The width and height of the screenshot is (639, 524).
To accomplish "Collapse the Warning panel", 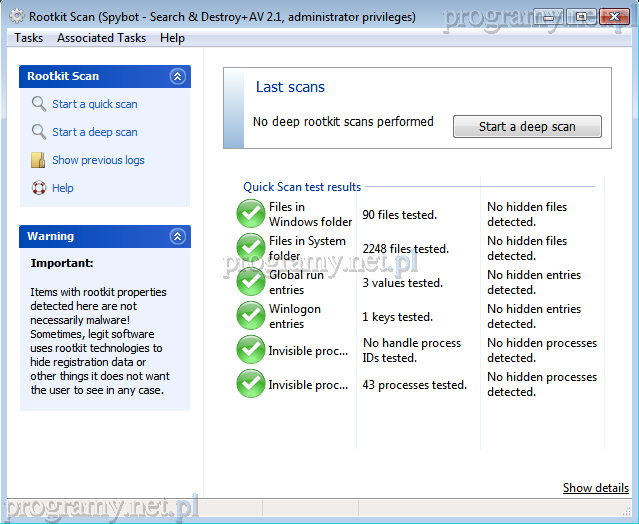I will click(177, 237).
